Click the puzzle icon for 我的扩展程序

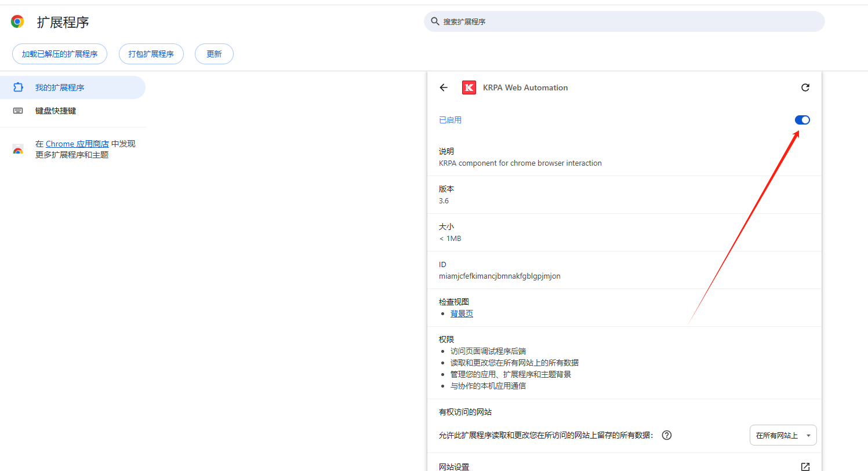coord(18,87)
